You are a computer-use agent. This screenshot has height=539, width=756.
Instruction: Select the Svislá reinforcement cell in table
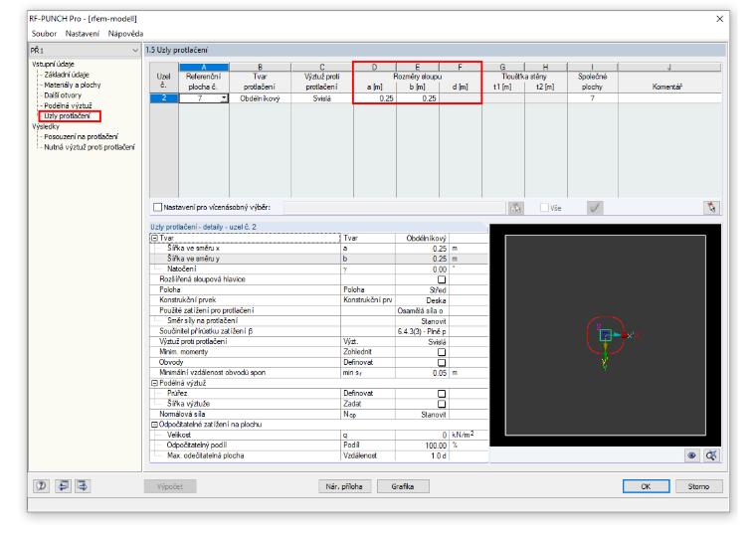pyautogui.click(x=322, y=98)
